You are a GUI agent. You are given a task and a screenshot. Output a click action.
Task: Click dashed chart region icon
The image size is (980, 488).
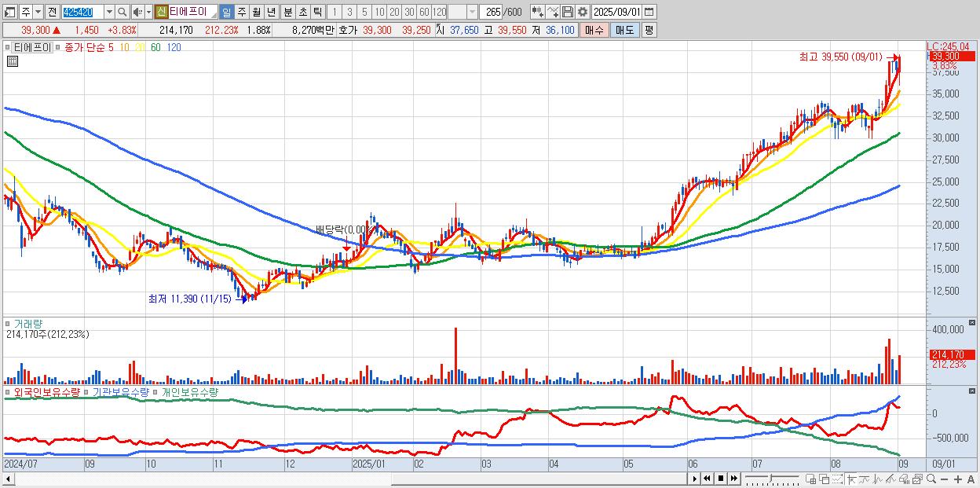tap(837, 479)
